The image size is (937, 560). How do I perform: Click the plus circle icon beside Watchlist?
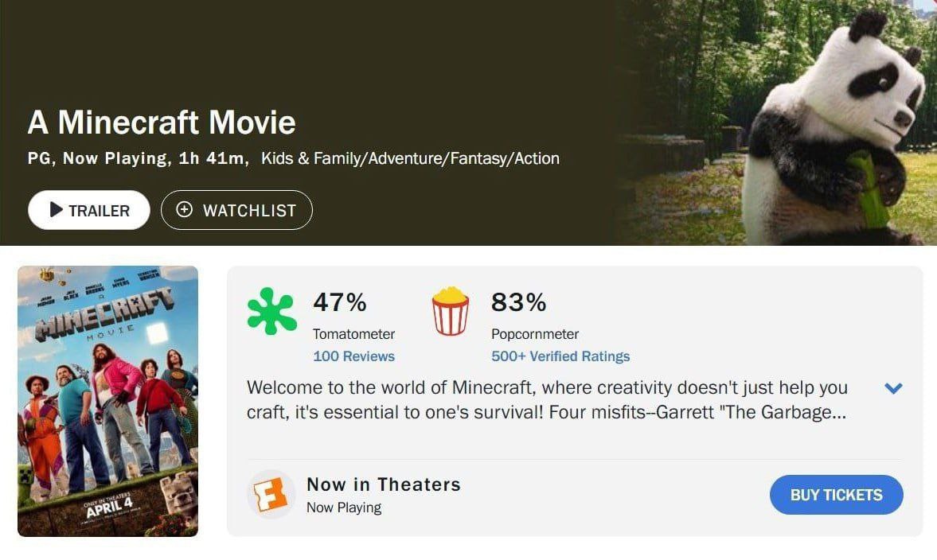point(185,210)
